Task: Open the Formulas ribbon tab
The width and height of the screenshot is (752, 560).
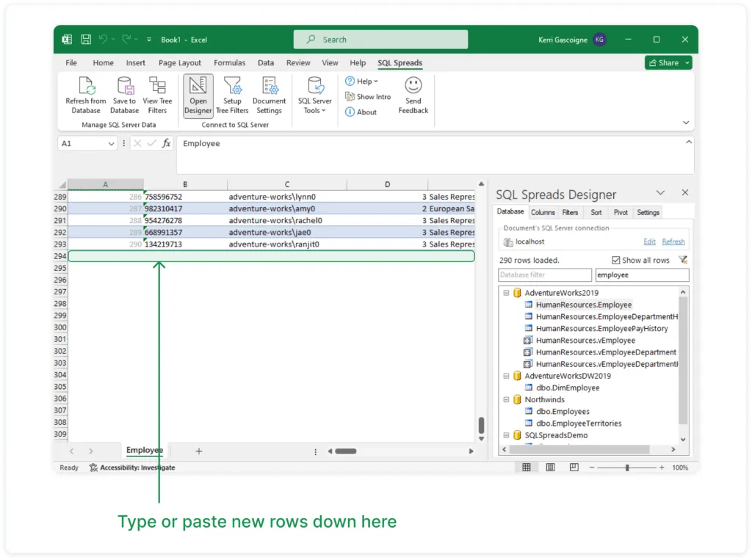Action: (x=231, y=63)
